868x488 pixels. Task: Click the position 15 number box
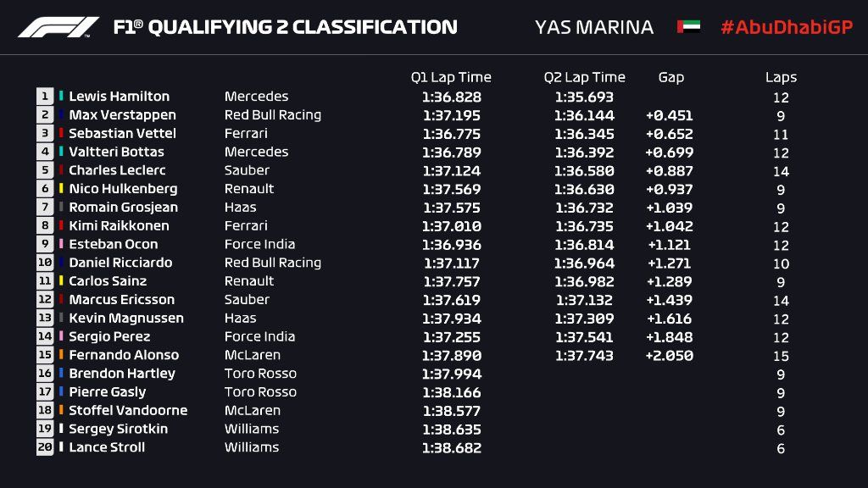45,355
